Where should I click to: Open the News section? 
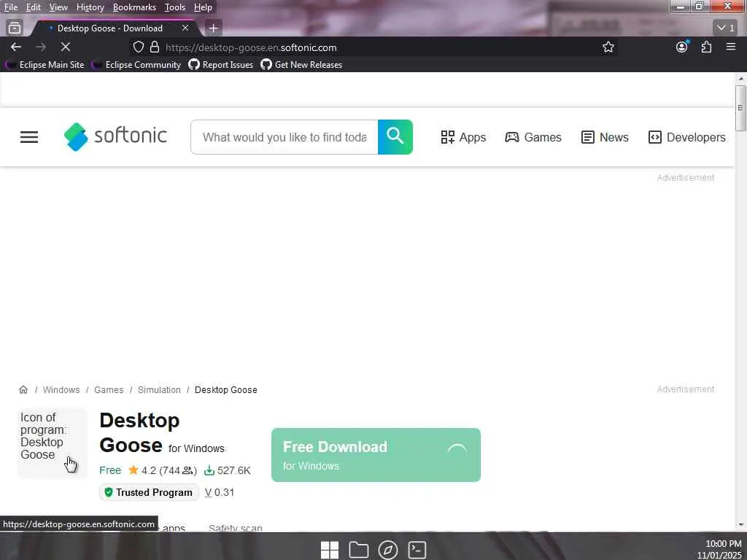click(605, 137)
